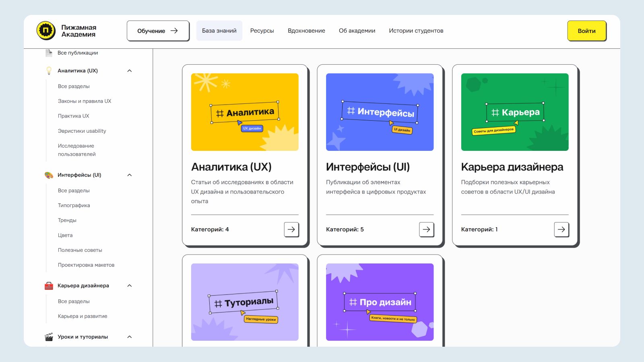Collapse the Аналитика (UX) sidebar section
Screen dimensions: 644x362
[129, 70]
